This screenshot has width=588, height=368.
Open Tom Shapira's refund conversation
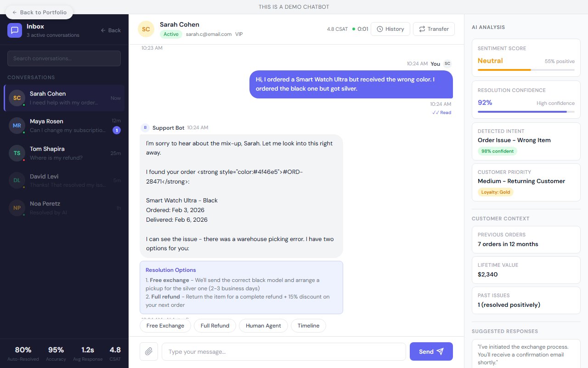click(x=64, y=153)
